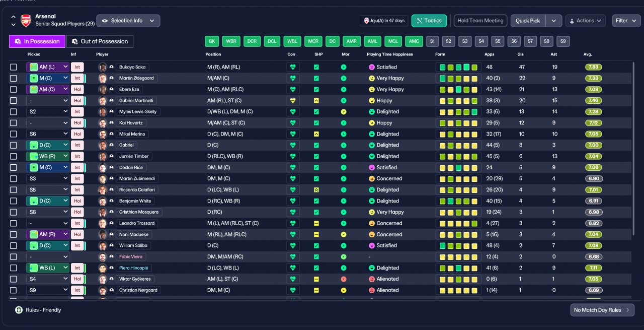Click Viktor Gyökeres' red morale icon

(x=344, y=279)
